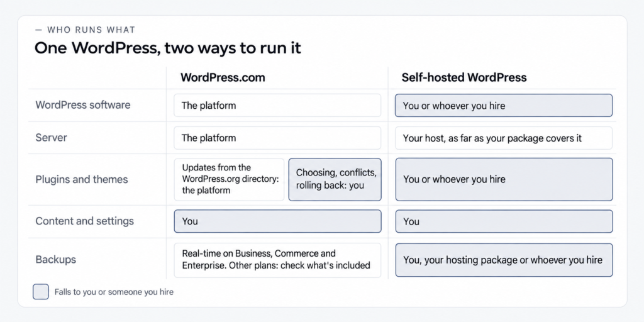Click the 'You' cell under WordPress.com
This screenshot has width=644, height=322.
coord(277,221)
